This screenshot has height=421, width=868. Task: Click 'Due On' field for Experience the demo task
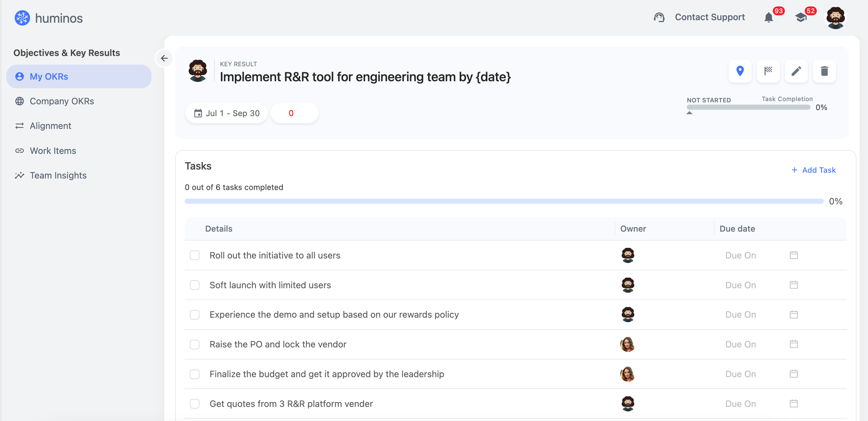(740, 315)
